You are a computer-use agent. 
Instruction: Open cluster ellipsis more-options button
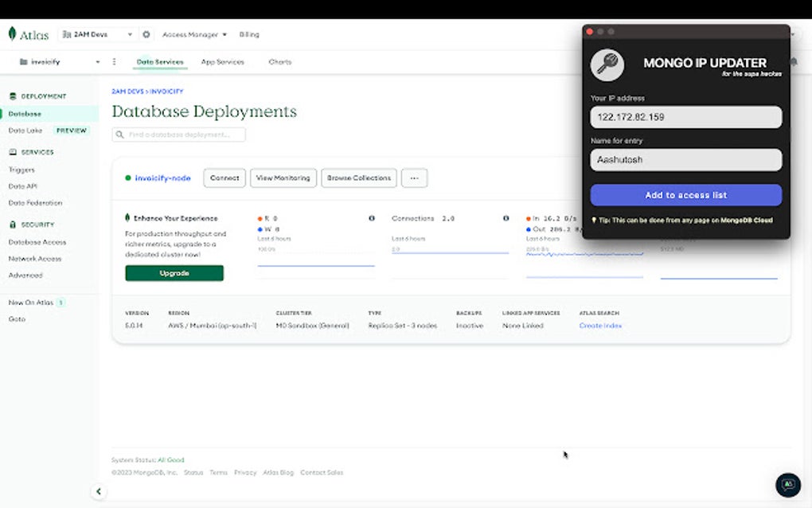pos(414,178)
